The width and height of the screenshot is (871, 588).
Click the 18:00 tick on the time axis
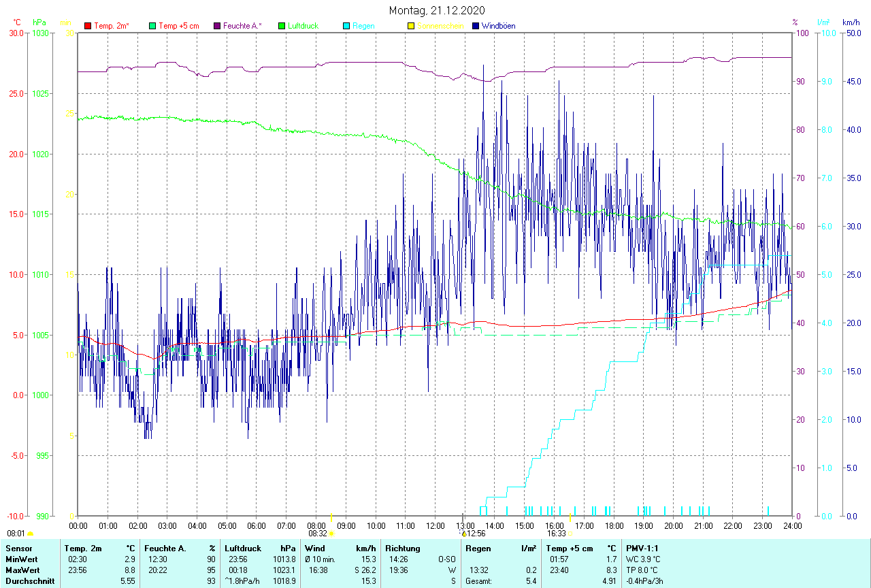click(x=614, y=525)
